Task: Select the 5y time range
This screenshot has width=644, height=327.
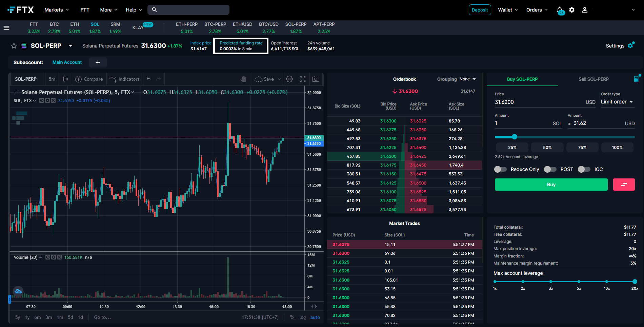Action: 18,318
